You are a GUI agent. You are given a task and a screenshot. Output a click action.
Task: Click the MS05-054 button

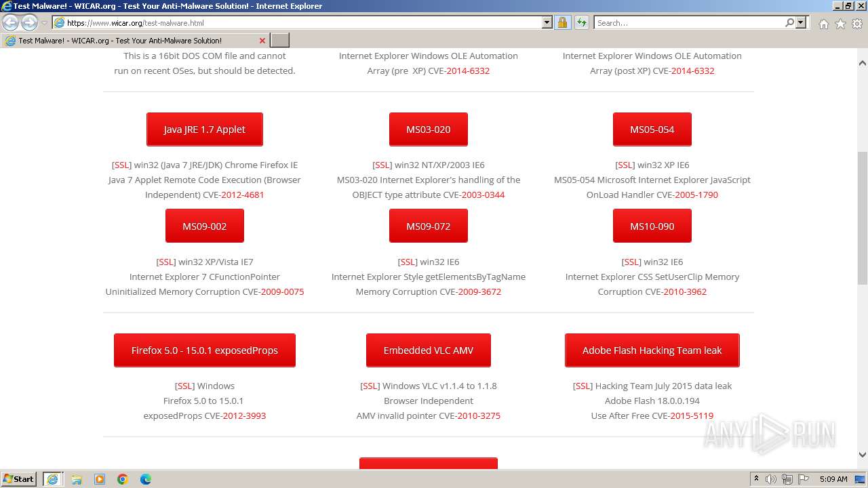[652, 129]
